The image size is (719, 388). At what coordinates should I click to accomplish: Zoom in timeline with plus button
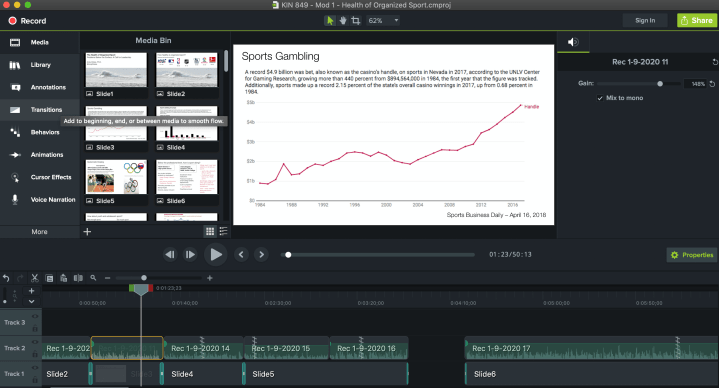(x=210, y=278)
